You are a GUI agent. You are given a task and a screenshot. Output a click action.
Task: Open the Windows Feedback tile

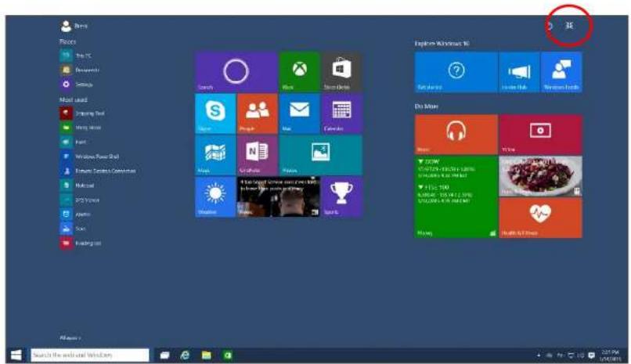click(x=561, y=72)
